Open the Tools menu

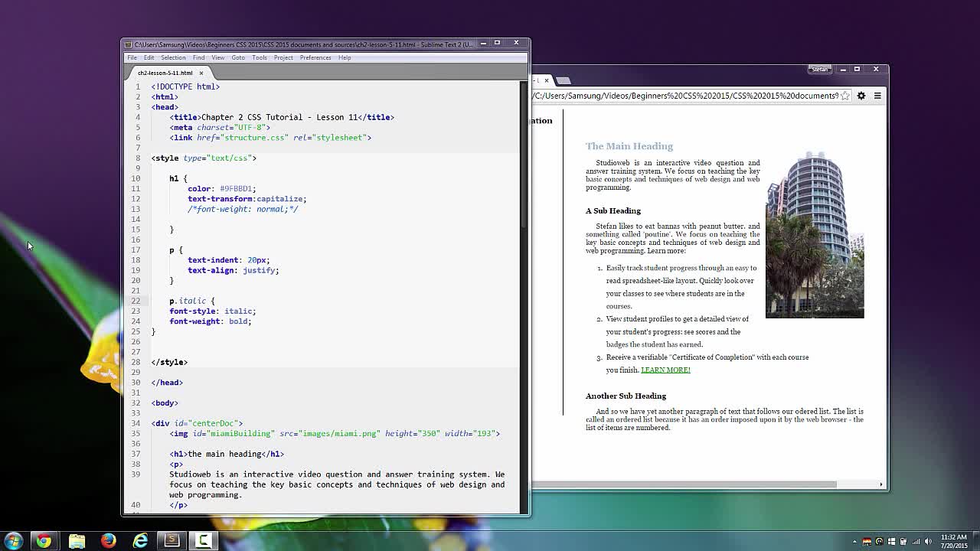260,57
